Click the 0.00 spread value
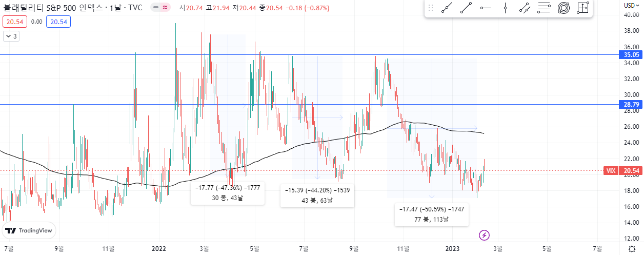The image size is (644, 255). coord(36,22)
